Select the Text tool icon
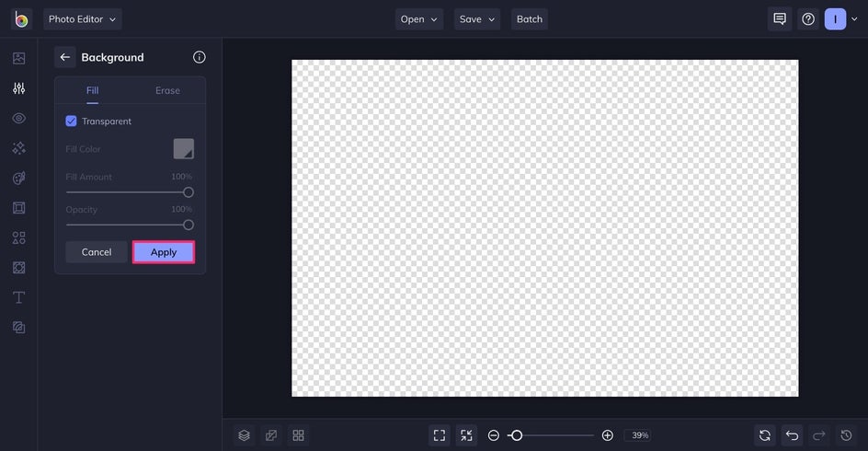This screenshot has width=868, height=451. (x=18, y=297)
